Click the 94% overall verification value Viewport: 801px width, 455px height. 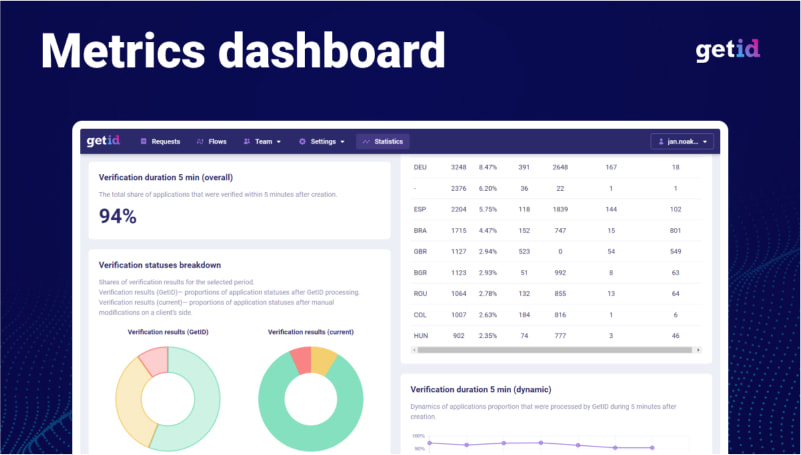117,217
